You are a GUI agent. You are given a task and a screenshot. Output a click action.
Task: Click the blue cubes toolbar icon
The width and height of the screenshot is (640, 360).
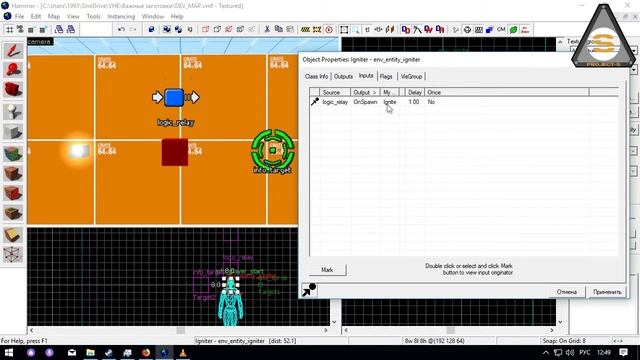pyautogui.click(x=489, y=29)
